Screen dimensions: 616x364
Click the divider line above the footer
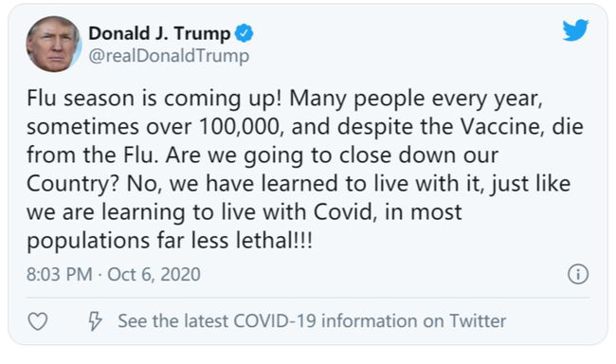(308, 298)
